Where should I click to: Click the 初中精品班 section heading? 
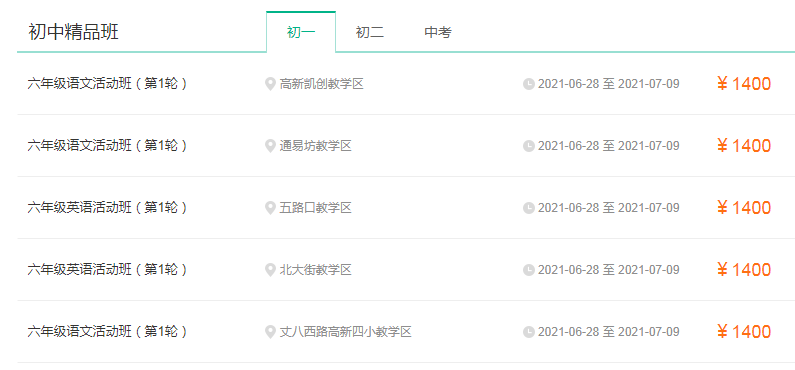coord(74,32)
